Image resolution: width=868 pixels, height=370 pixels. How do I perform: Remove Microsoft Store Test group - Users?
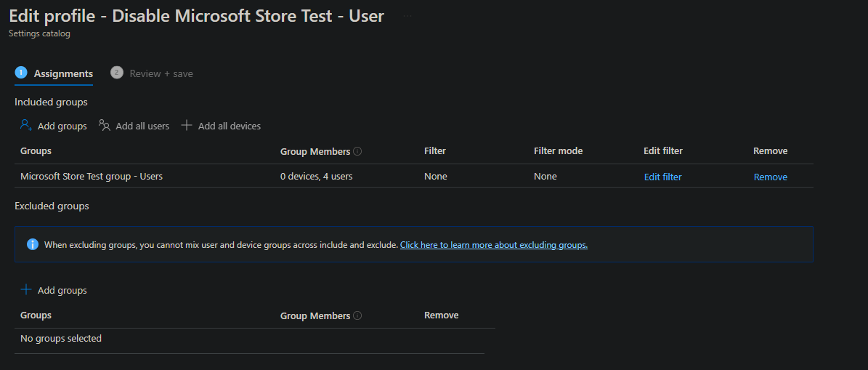[x=770, y=177]
